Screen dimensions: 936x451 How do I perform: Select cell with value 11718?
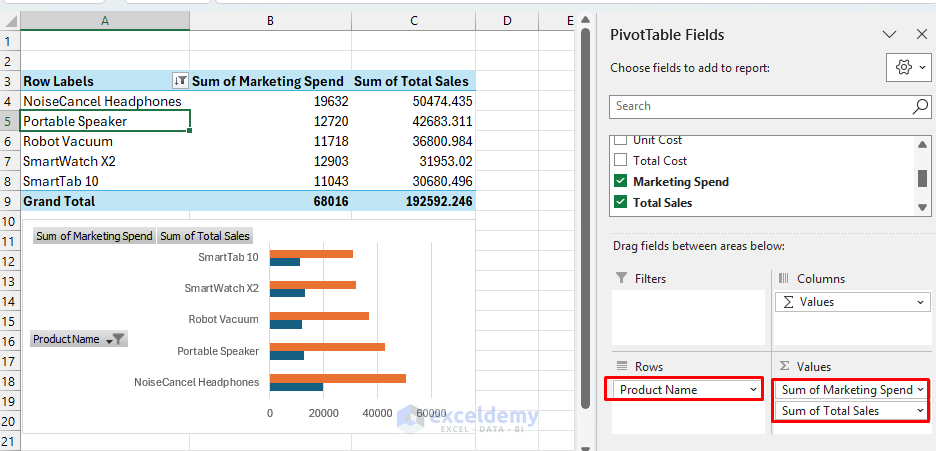pos(270,141)
